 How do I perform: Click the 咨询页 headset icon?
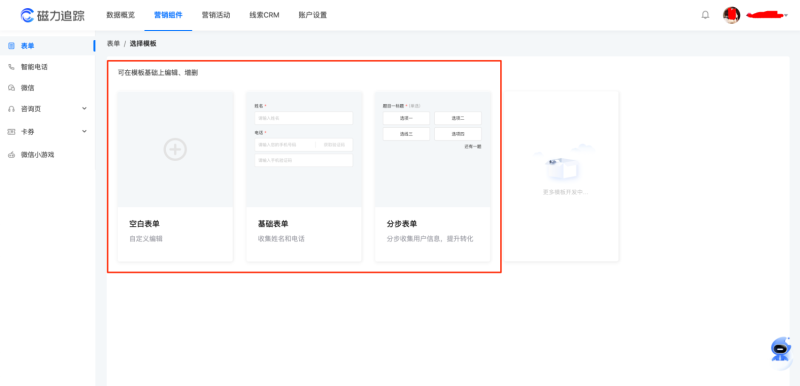(x=11, y=109)
